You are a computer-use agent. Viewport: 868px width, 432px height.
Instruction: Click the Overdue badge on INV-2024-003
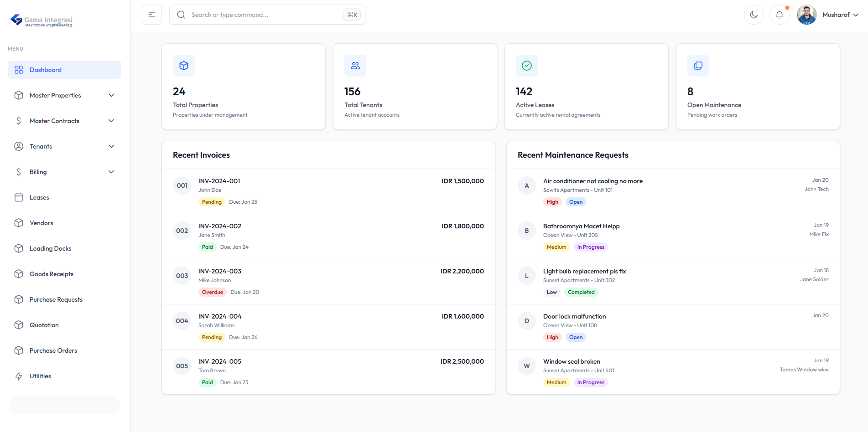[x=213, y=292]
